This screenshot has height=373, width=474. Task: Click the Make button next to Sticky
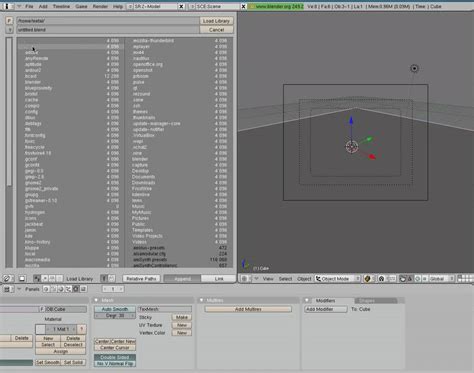tap(182, 317)
